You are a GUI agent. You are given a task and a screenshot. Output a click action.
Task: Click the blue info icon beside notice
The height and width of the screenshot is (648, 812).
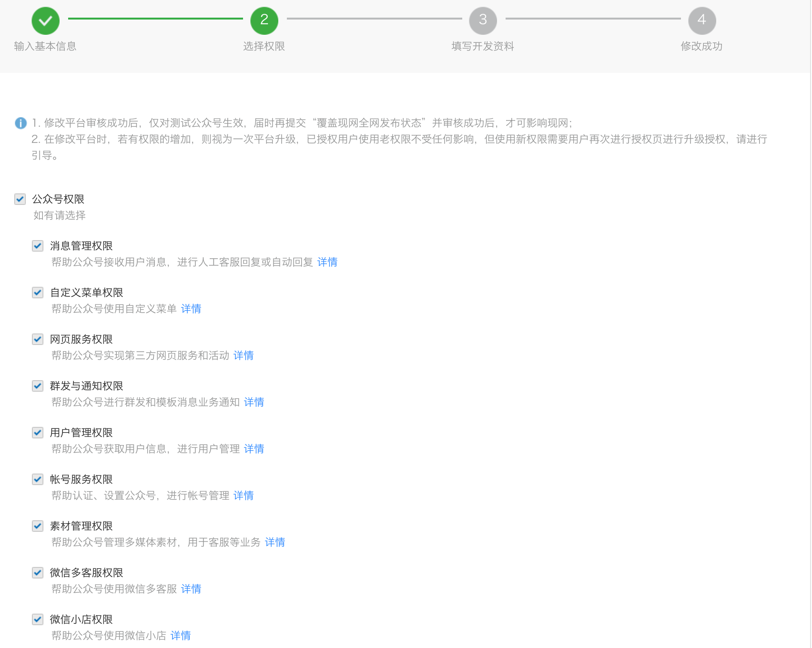click(21, 123)
